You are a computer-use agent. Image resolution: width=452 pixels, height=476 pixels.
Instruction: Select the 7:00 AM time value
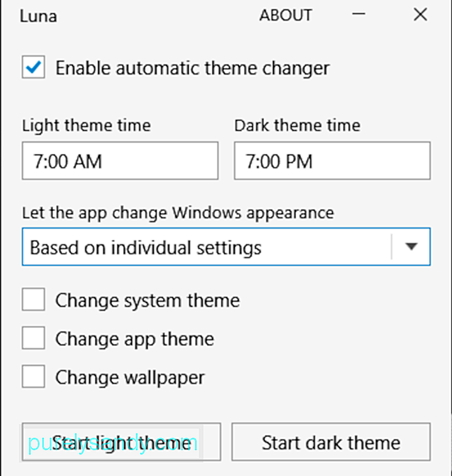(x=67, y=161)
